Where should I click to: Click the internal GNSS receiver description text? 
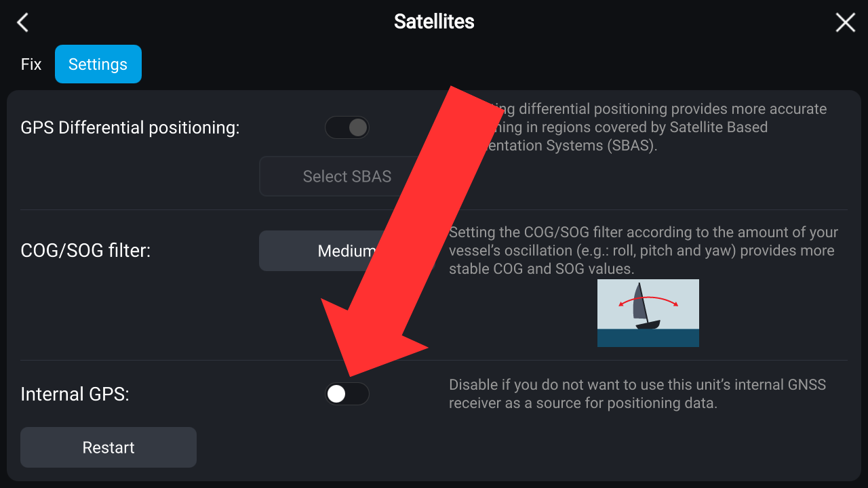coord(637,394)
